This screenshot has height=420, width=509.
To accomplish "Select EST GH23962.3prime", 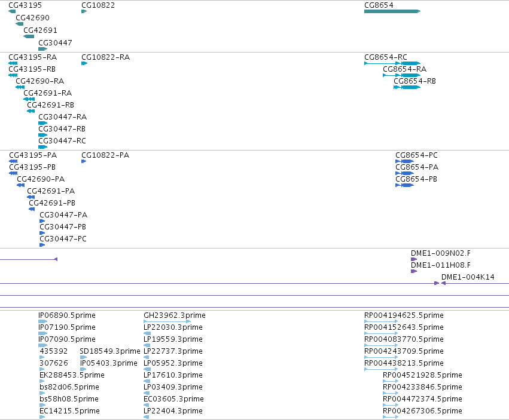I will click(x=175, y=315).
